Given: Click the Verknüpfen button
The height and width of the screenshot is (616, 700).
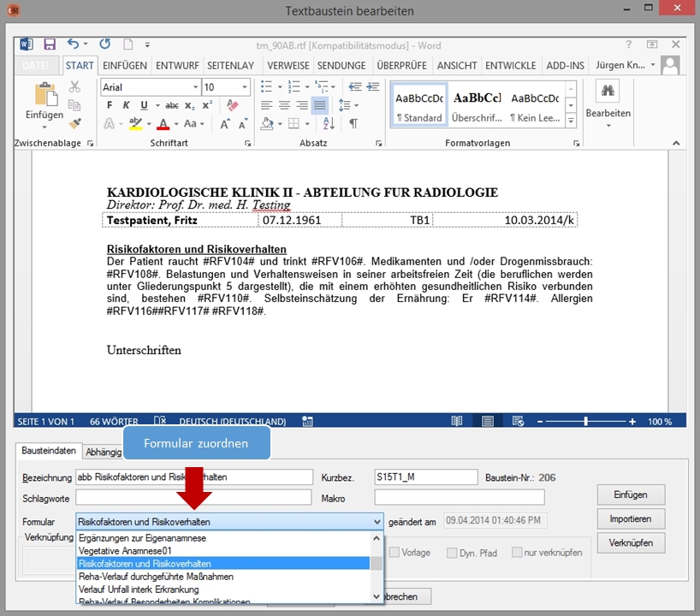Looking at the screenshot, I should (x=631, y=542).
